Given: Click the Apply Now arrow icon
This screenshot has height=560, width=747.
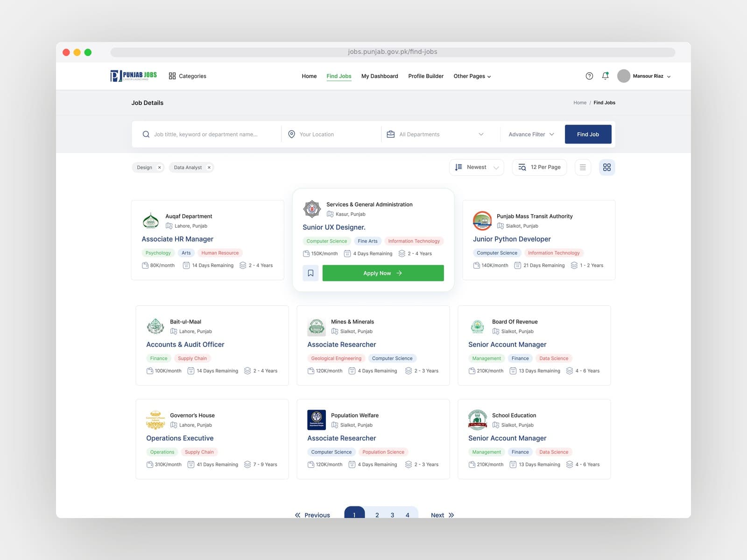Looking at the screenshot, I should pos(399,273).
